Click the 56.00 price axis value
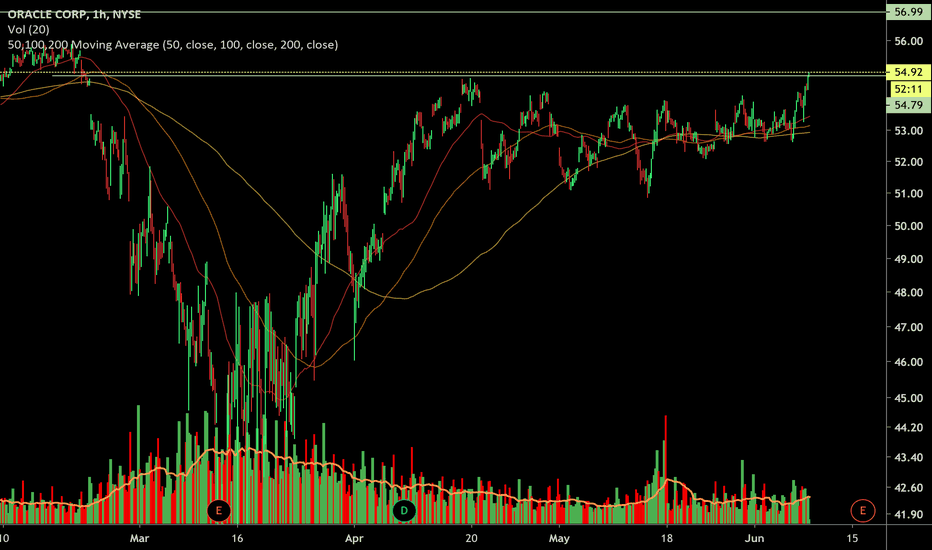The height and width of the screenshot is (550, 932). (909, 41)
